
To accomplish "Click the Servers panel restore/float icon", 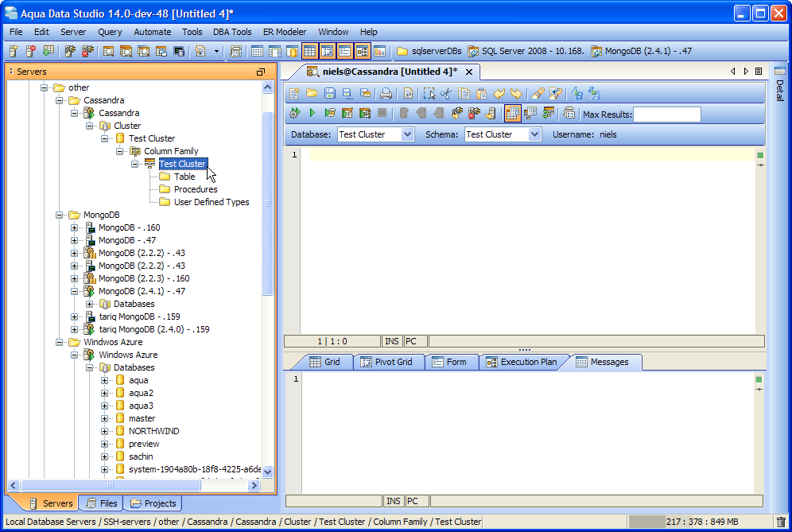I will pyautogui.click(x=261, y=72).
